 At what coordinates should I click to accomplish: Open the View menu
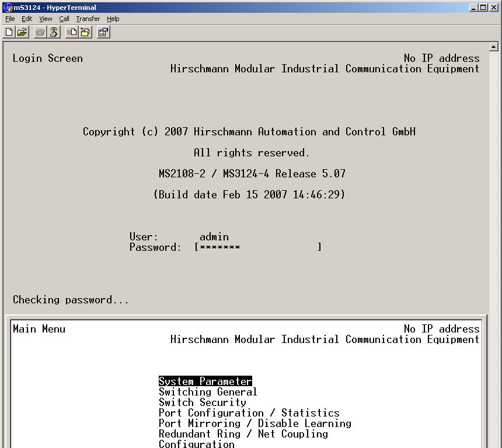(46, 19)
